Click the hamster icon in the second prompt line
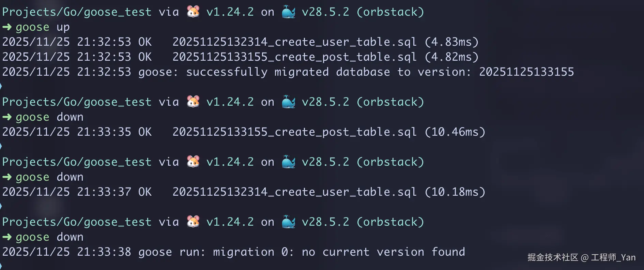This screenshot has height=270, width=644. coord(193,102)
